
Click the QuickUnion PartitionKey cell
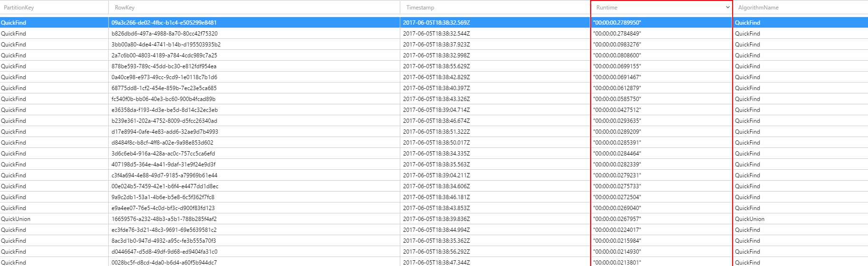16,219
